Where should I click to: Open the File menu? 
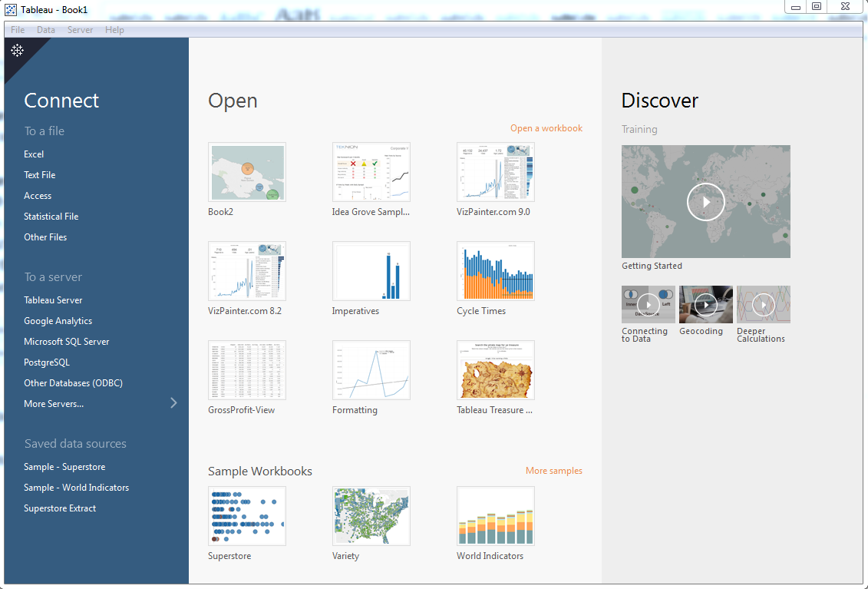(18, 30)
